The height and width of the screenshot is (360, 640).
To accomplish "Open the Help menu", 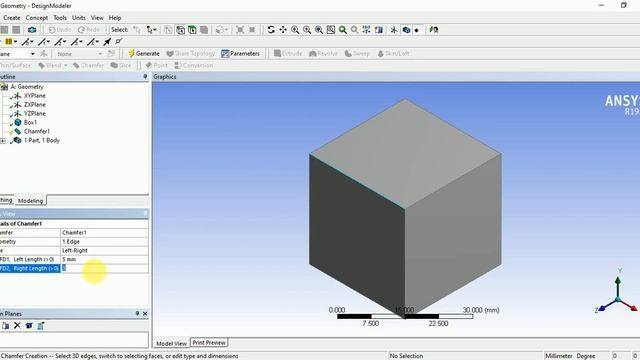I will (x=115, y=18).
